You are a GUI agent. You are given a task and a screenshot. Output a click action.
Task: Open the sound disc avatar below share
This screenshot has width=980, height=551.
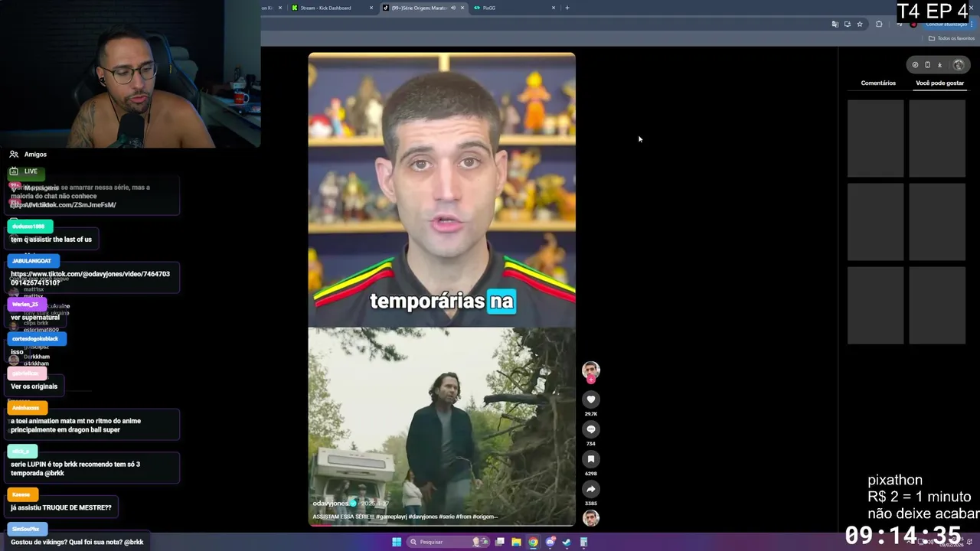click(590, 518)
